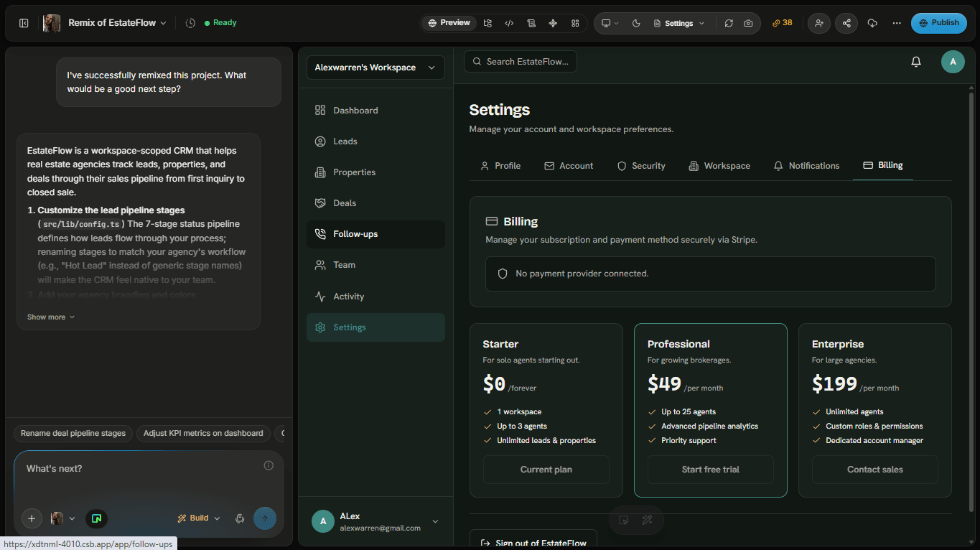Click the No payment provider connected notice

point(711,274)
